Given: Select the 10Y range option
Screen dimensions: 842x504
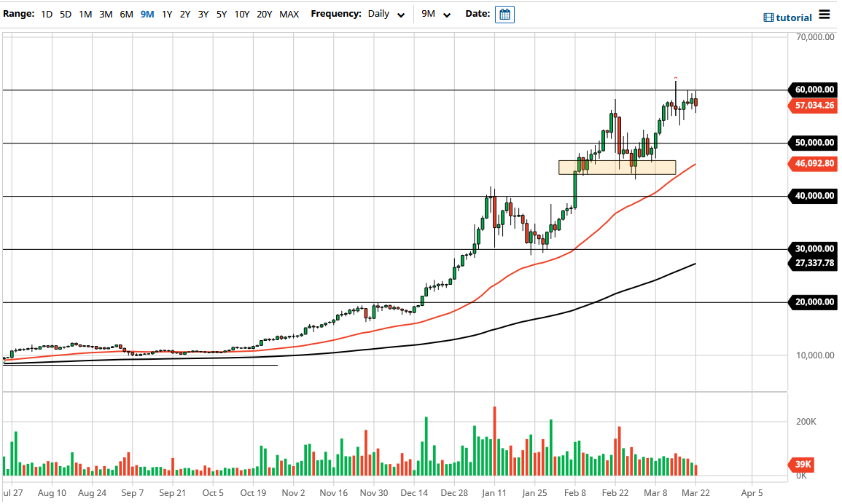Looking at the screenshot, I should tap(241, 14).
